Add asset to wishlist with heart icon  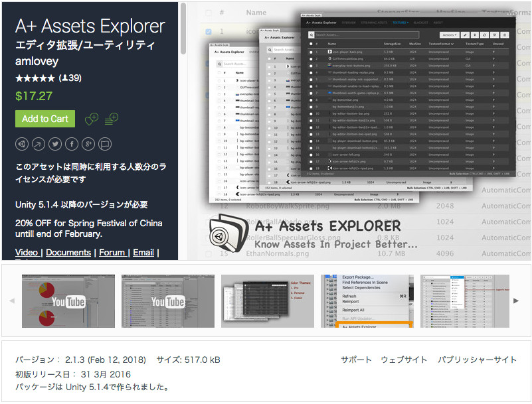91,119
